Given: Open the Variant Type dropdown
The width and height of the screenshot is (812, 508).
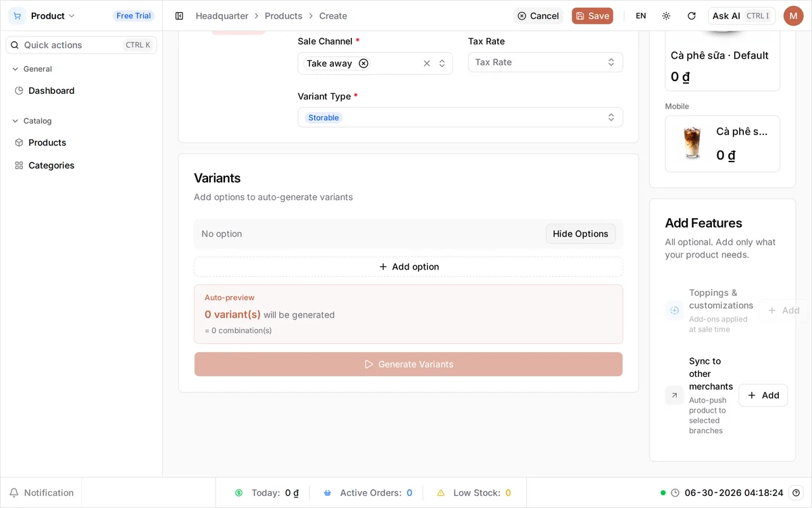Looking at the screenshot, I should [460, 118].
